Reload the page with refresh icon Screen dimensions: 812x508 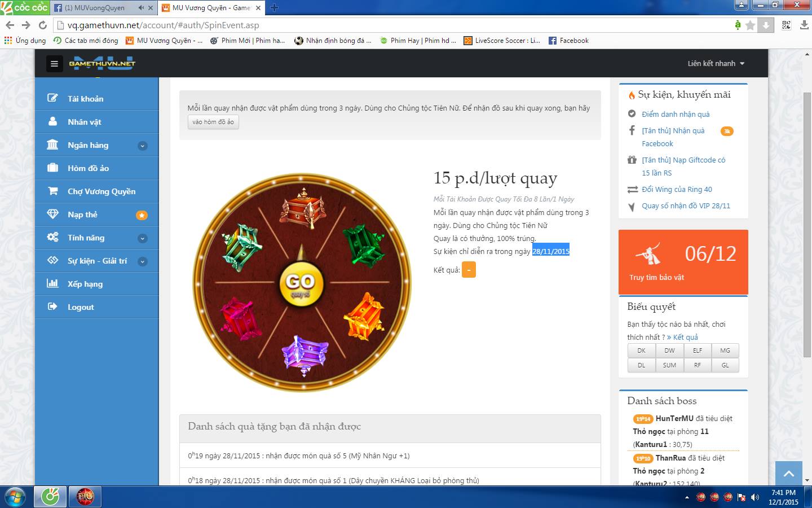(x=42, y=25)
